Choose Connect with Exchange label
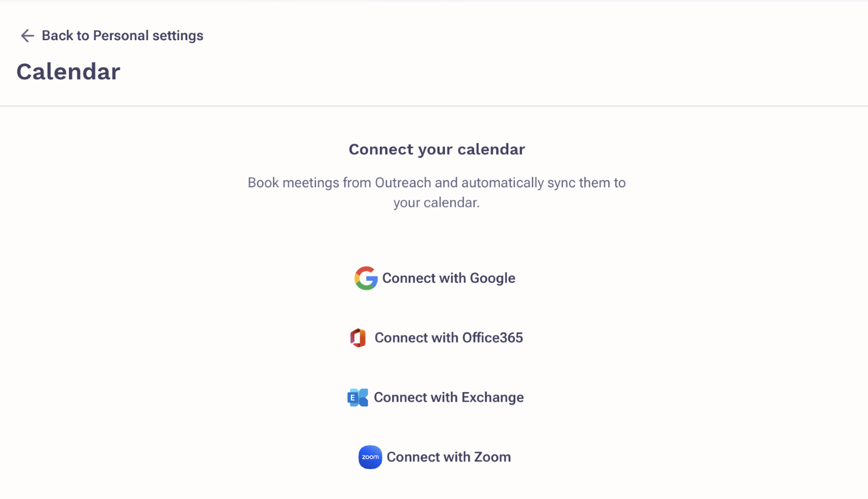The width and height of the screenshot is (868, 499). [x=449, y=397]
